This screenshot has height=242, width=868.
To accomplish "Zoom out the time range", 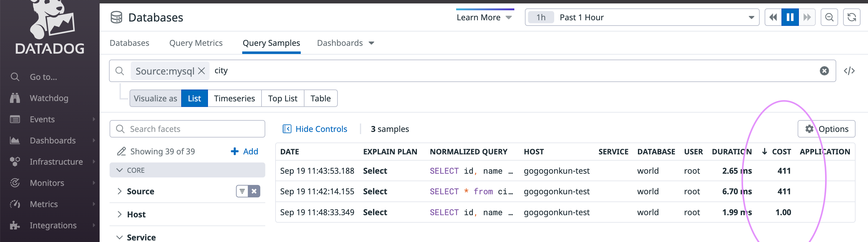I will (829, 17).
